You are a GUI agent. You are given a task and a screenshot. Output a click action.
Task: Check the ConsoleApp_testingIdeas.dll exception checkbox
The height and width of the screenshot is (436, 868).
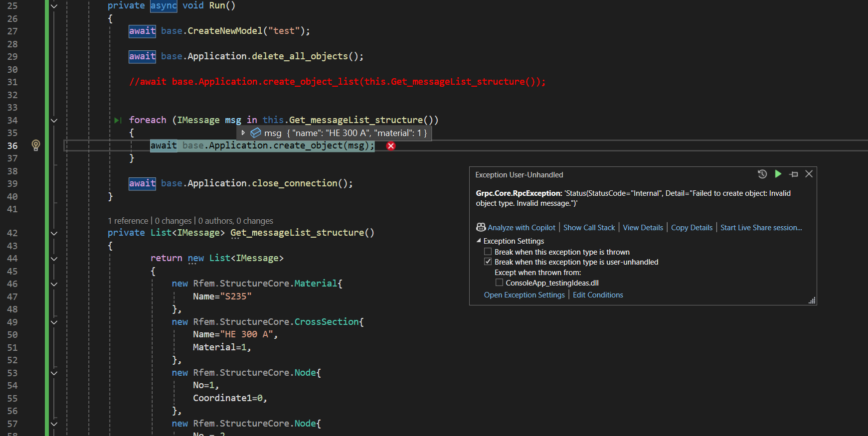(499, 283)
